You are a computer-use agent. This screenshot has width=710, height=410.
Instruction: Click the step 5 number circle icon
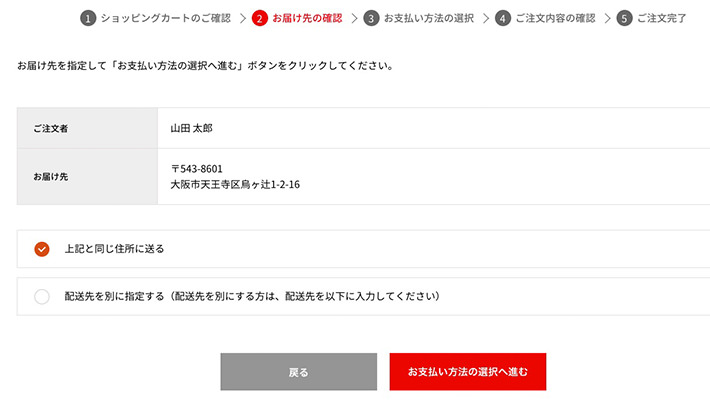pos(625,18)
